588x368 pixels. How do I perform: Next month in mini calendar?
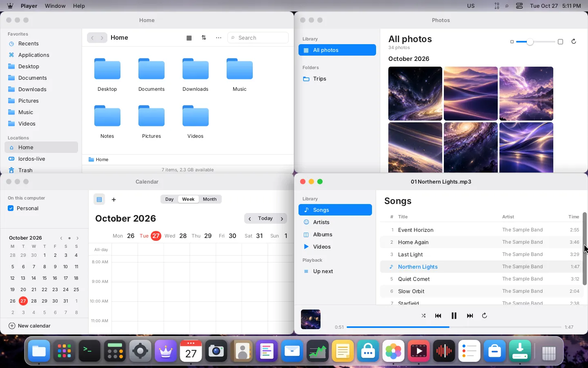point(78,238)
